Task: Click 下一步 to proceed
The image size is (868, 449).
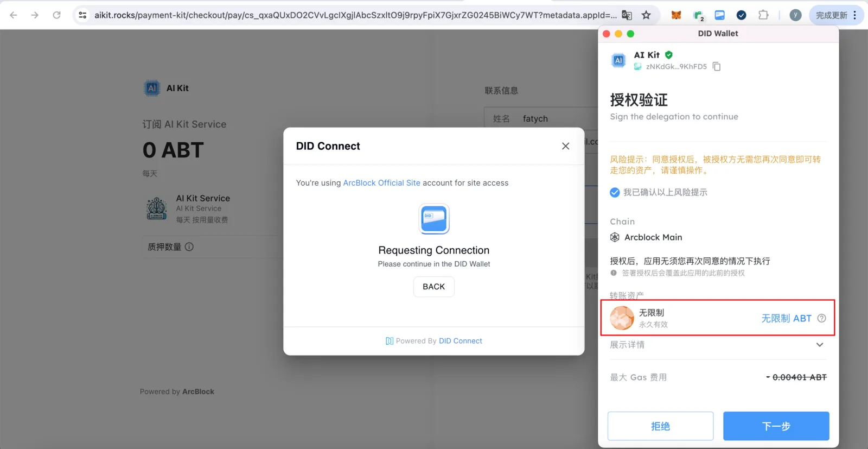Action: coord(776,426)
